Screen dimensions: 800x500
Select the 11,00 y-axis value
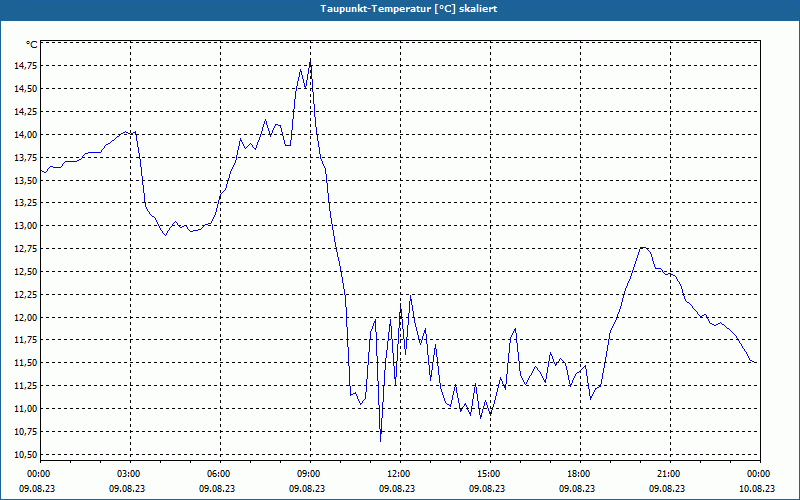click(x=27, y=409)
